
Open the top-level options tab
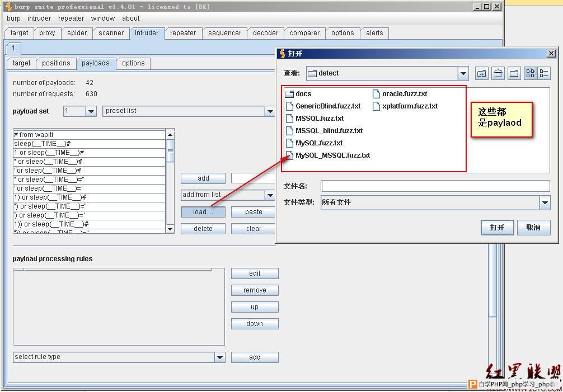[343, 33]
